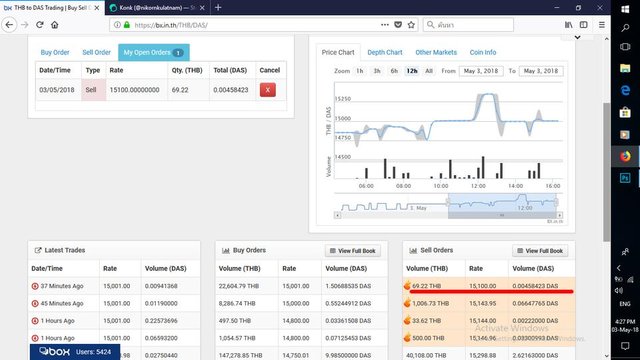This screenshot has height=360, width=640.
Task: Close the Konk tab
Action: [x=202, y=8]
